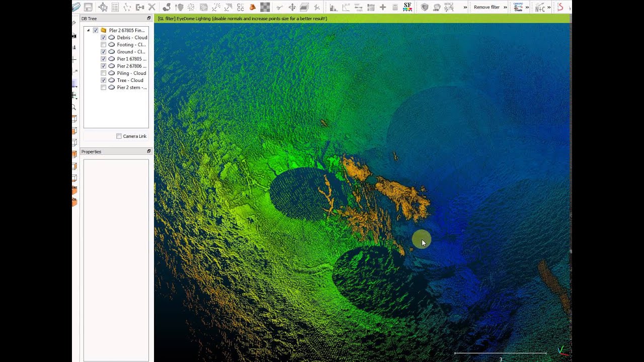Screen dimensions: 644x362
Task: Click the Open file icon in toolbar
Action: click(76, 7)
